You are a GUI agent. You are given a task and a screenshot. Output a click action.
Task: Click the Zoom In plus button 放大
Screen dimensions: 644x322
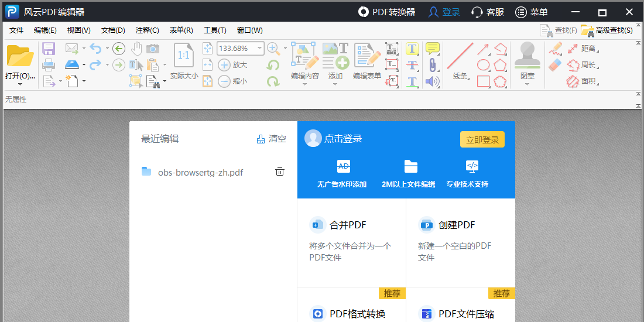coord(232,65)
